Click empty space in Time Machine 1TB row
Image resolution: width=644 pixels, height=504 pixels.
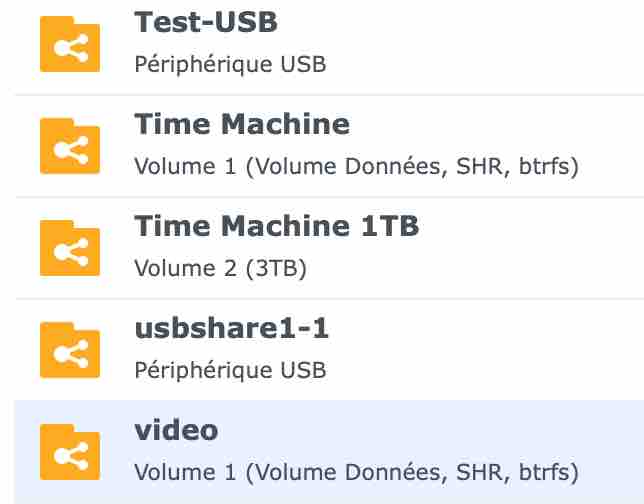click(530, 249)
